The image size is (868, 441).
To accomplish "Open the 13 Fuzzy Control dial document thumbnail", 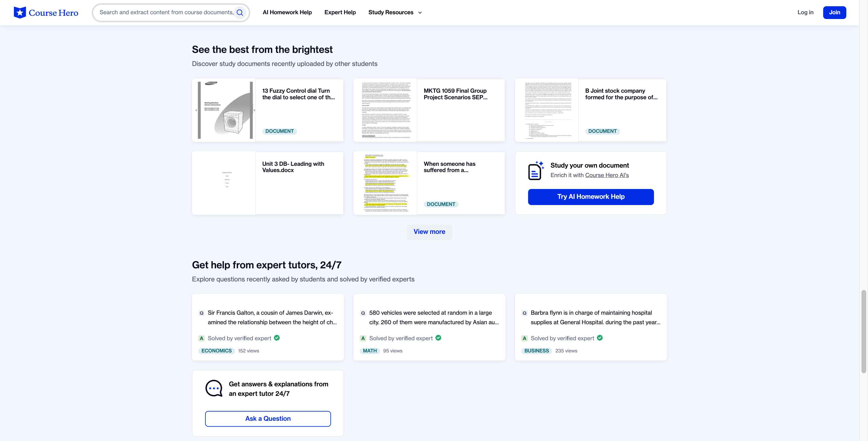I will (224, 110).
